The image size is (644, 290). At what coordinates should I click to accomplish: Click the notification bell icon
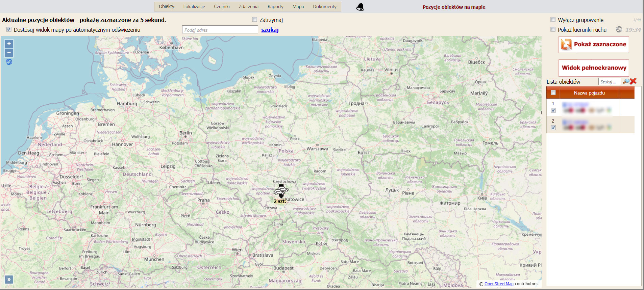click(360, 7)
